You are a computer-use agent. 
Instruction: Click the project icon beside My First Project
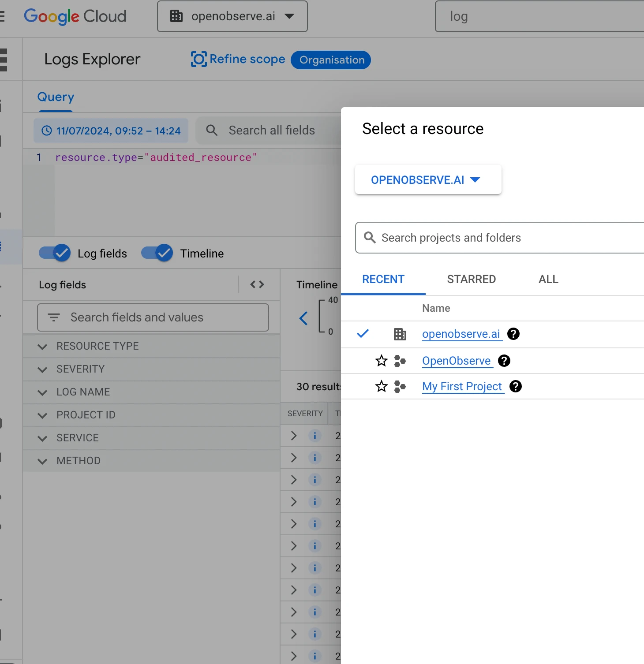coord(400,387)
